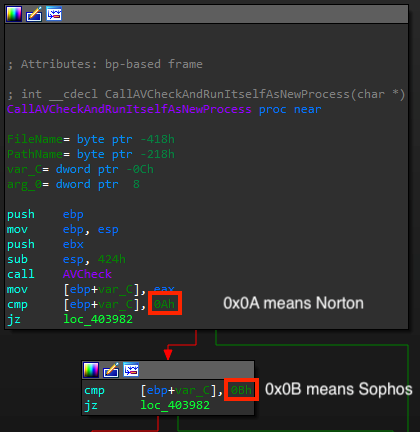
Task: Select the 0Ah constant in cmp
Action: [x=164, y=304]
